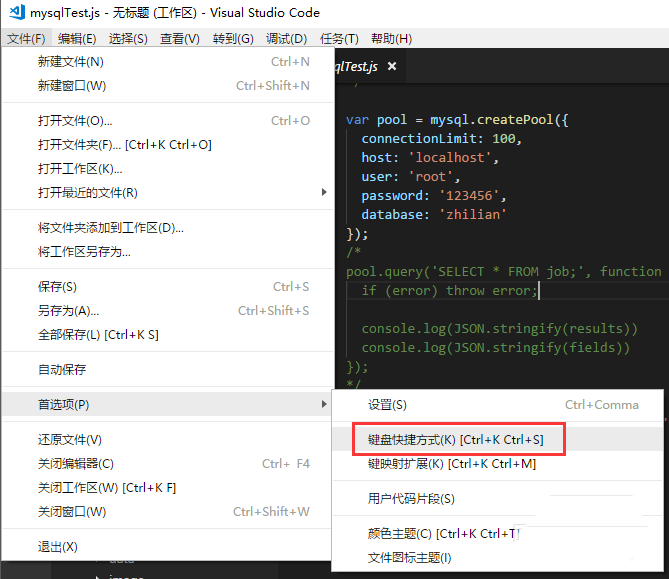The image size is (669, 579).
Task: Choose 关闭工作区(W) menu entry
Action: (x=168, y=488)
